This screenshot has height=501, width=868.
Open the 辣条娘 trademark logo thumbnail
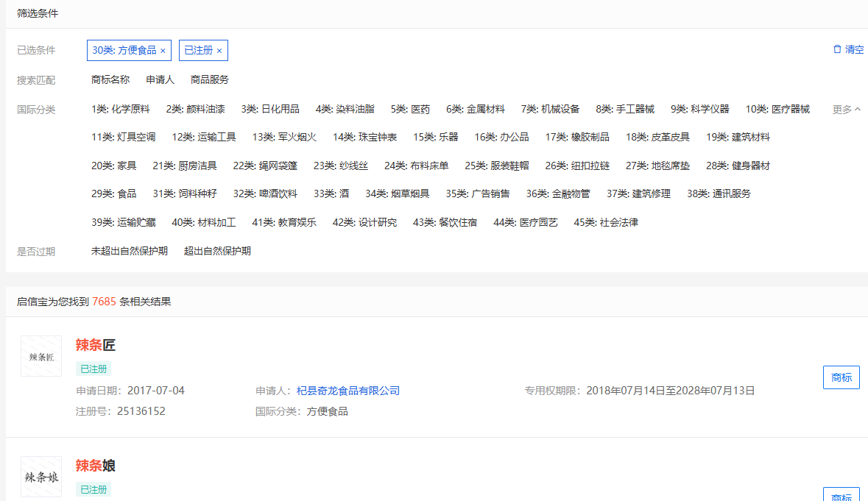pos(41,477)
